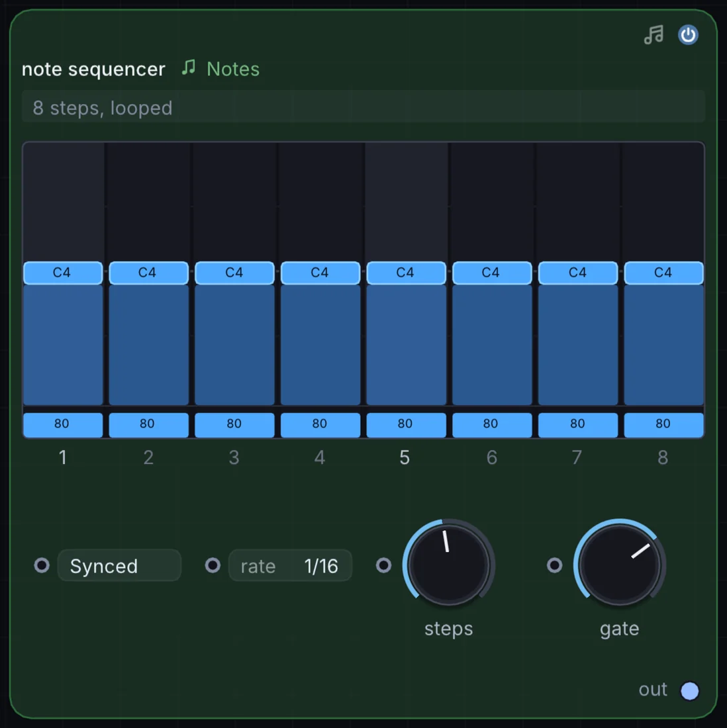Click the steps knob
Screen dimensions: 727x728
[x=449, y=565]
